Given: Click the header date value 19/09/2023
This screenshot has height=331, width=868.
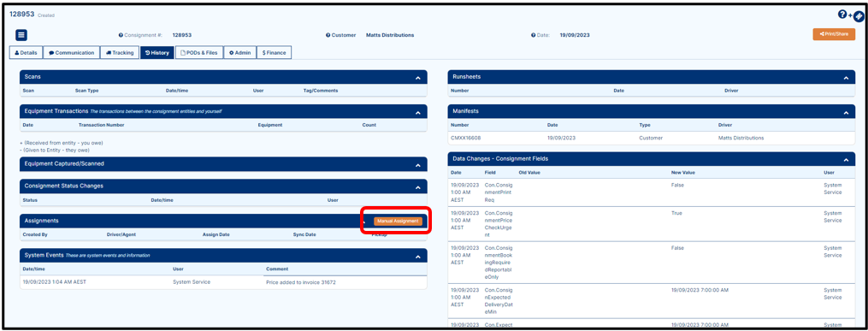Looking at the screenshot, I should click(575, 35).
